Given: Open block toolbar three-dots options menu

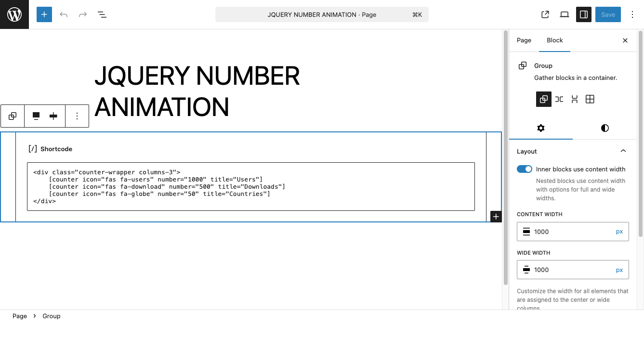Looking at the screenshot, I should click(x=77, y=116).
